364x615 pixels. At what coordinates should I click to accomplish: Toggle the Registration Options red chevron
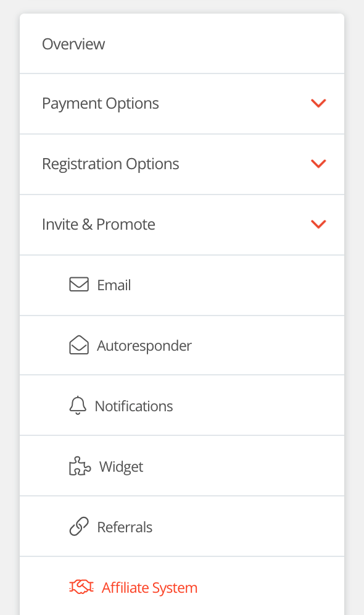tap(318, 164)
